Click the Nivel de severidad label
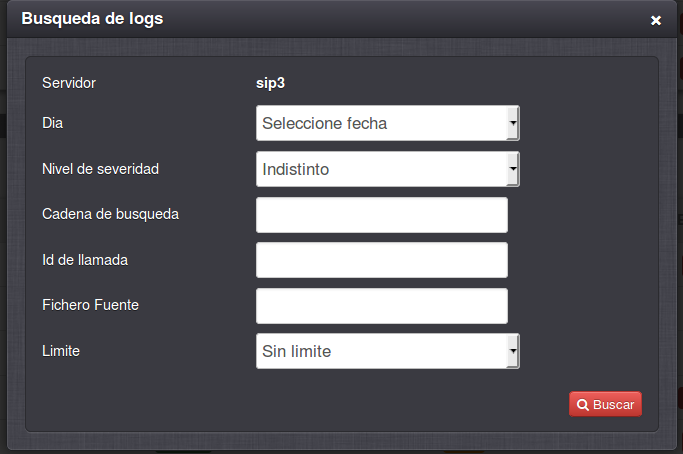683x454 pixels. click(100, 169)
